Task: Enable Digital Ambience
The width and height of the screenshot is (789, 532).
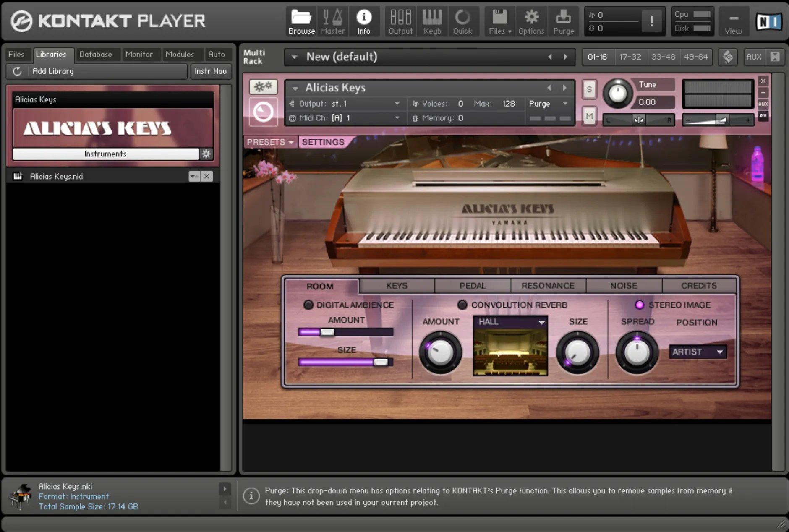Action: pos(308,305)
